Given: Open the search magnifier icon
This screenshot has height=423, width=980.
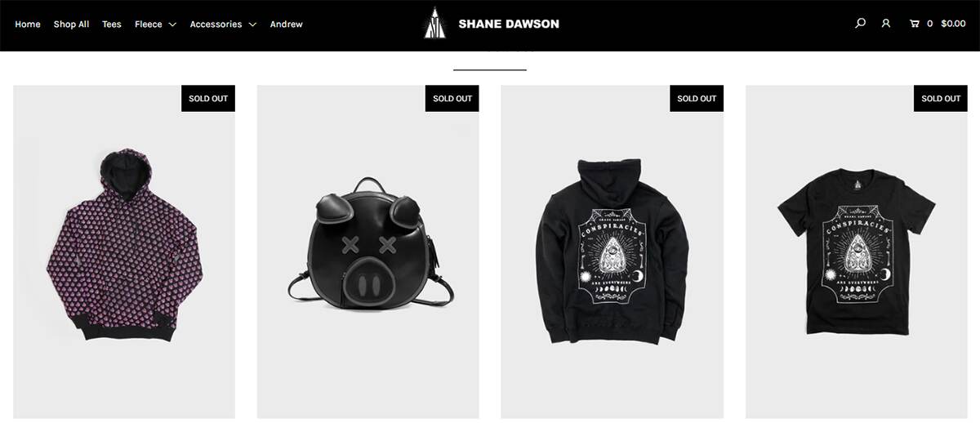Looking at the screenshot, I should click(860, 24).
